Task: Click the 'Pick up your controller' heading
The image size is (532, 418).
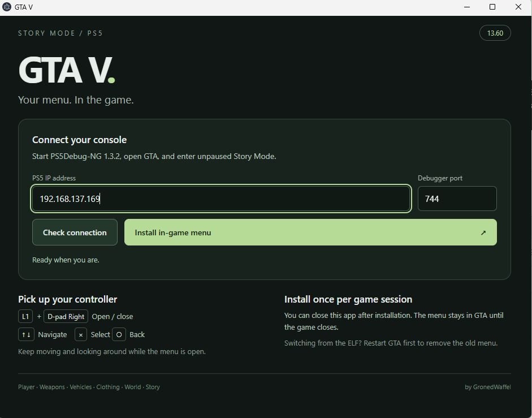Action: pyautogui.click(x=67, y=299)
